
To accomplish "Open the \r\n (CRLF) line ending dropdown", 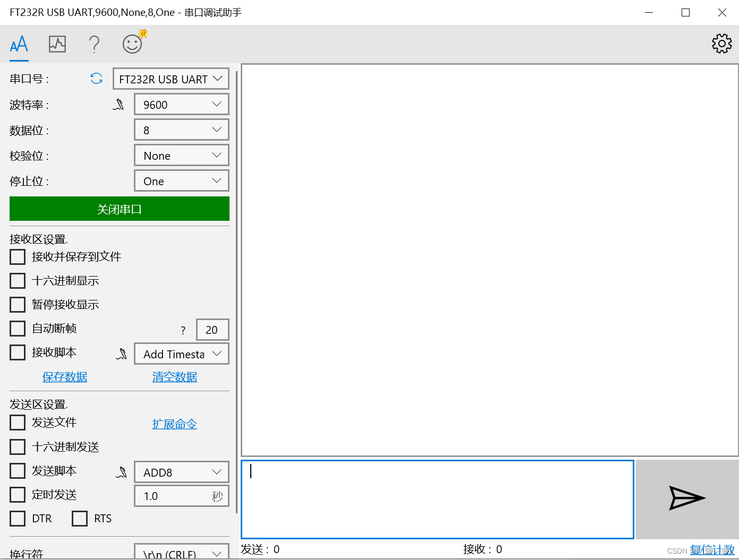I will [182, 552].
